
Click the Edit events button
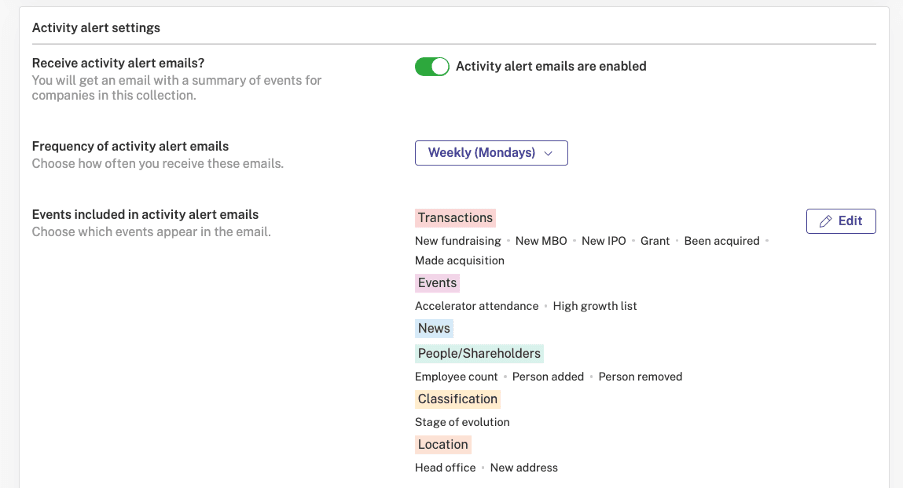(x=841, y=221)
